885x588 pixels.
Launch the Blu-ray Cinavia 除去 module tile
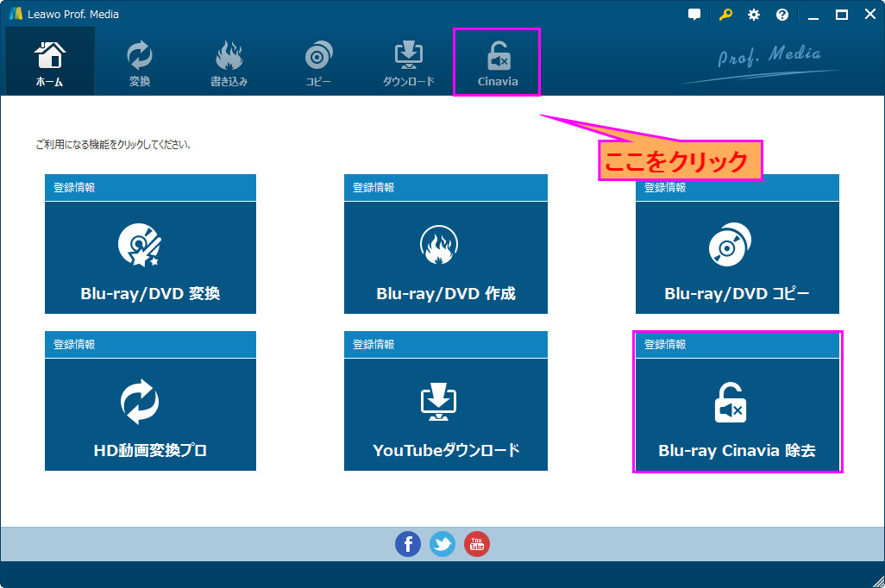coord(737,415)
